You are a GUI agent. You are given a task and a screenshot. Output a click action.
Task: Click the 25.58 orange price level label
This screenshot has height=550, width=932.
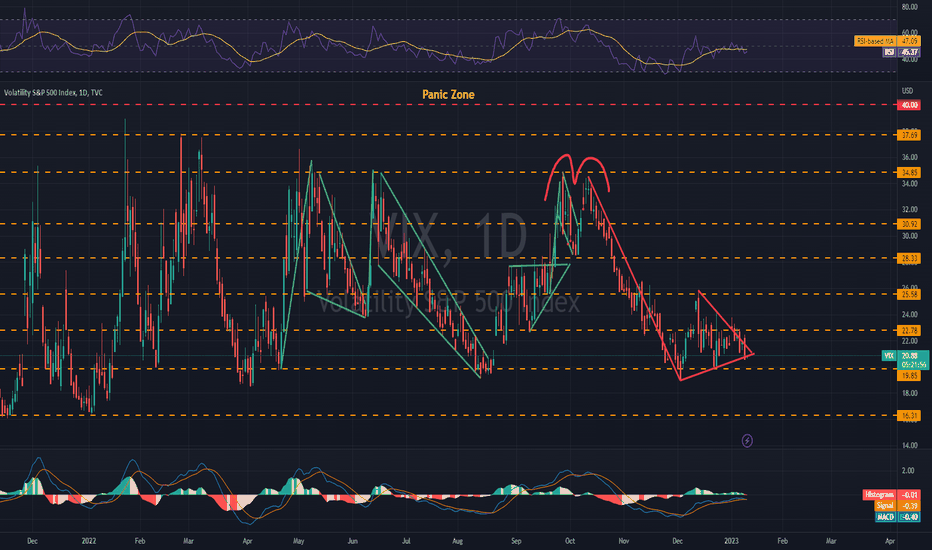909,294
